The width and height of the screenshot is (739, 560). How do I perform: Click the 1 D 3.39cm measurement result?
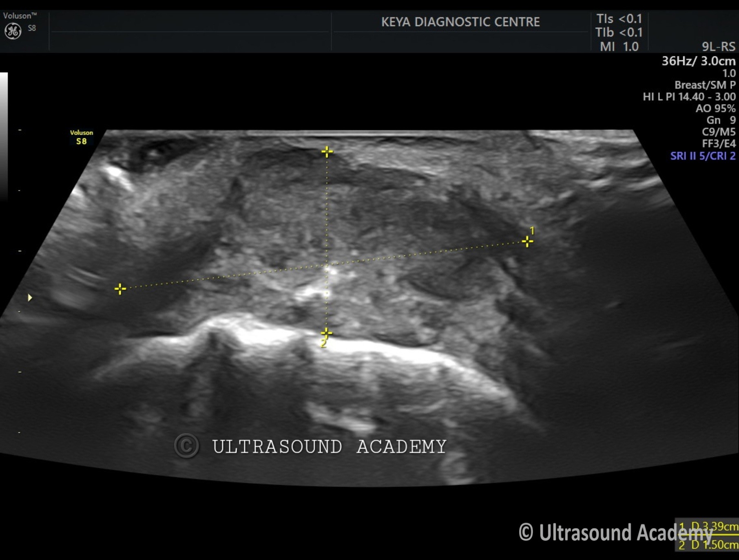(x=708, y=527)
